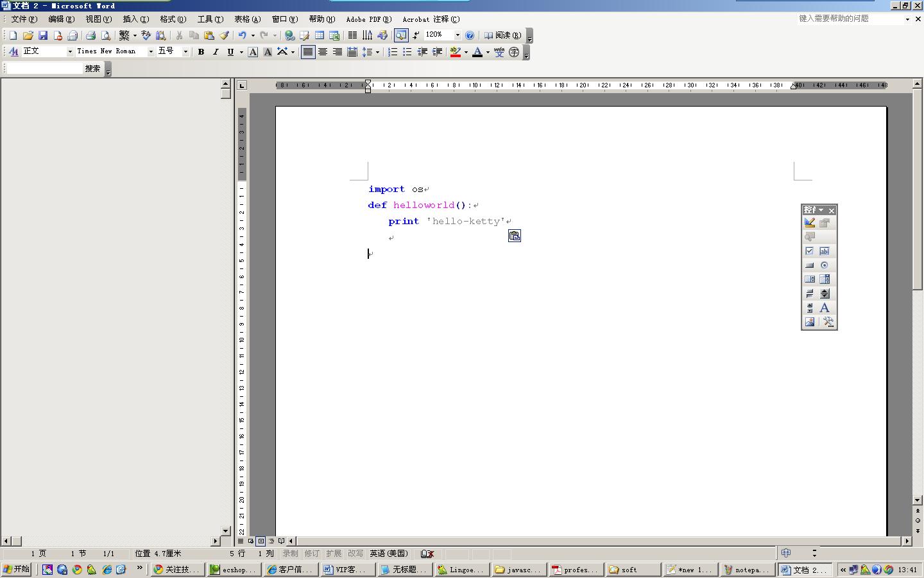Open the 插入 menu

coord(135,19)
